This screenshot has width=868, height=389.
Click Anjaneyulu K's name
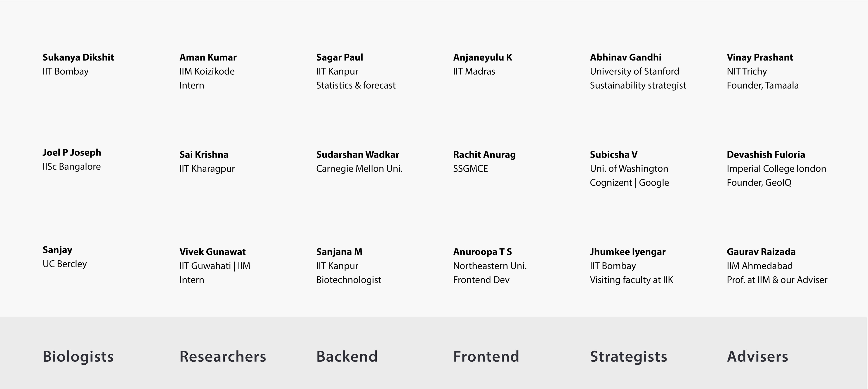[483, 57]
